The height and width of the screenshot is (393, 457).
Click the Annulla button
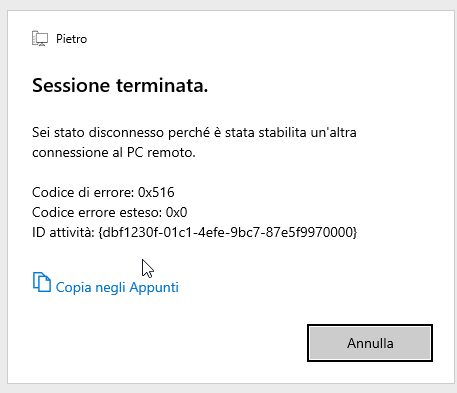tap(370, 343)
